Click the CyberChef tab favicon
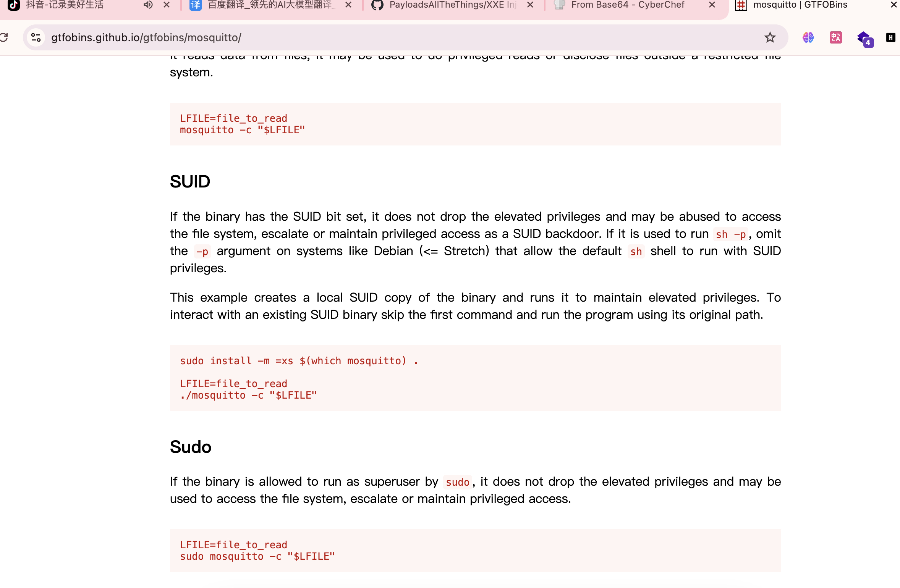 [x=559, y=5]
